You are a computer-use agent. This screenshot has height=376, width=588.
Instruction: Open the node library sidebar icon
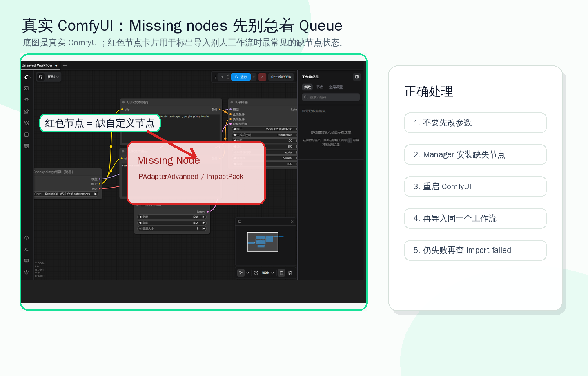(27, 100)
